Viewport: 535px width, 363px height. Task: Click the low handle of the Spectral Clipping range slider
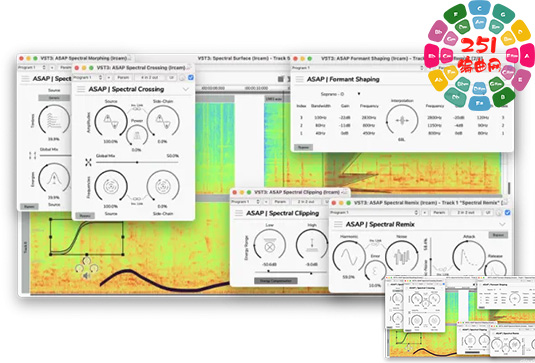point(269,272)
